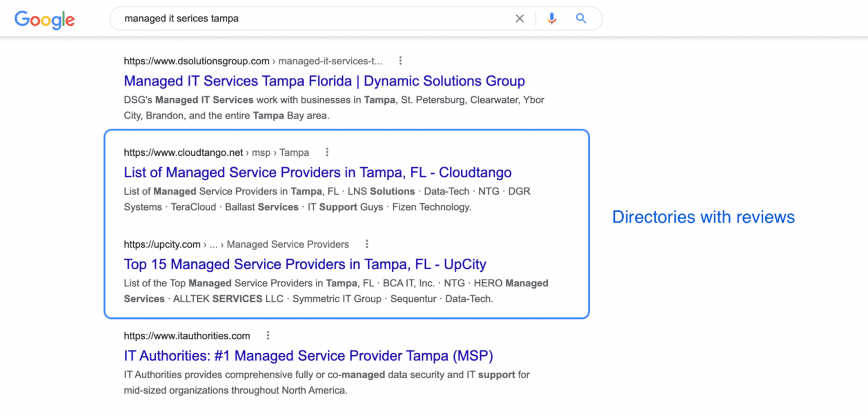Select the Managed IT Services Tampa Florida result
868x415 pixels.
(324, 81)
